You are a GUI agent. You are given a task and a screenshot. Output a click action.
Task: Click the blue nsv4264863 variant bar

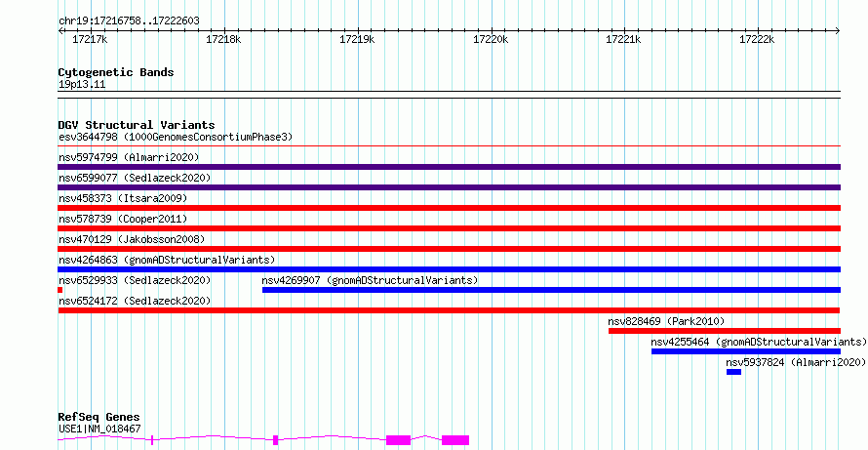click(x=449, y=269)
